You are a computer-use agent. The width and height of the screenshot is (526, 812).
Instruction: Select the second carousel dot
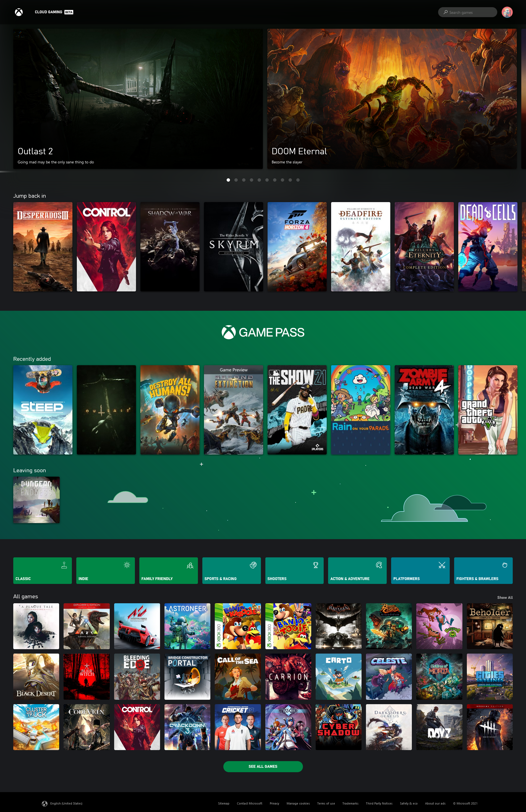pos(236,180)
